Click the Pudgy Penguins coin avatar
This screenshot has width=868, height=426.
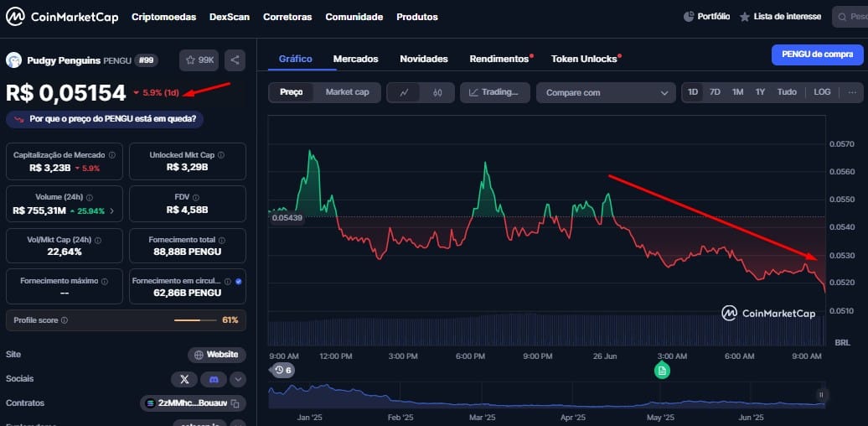pyautogui.click(x=14, y=60)
